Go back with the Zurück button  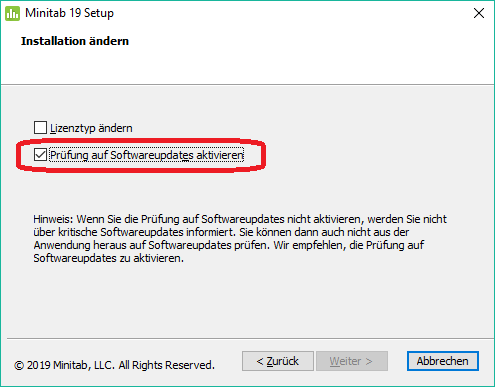pyautogui.click(x=278, y=361)
